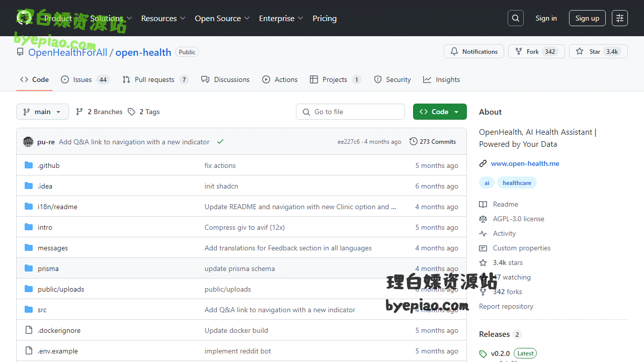The image size is (644, 362).
Task: Expand the Resources menu
Action: [164, 18]
